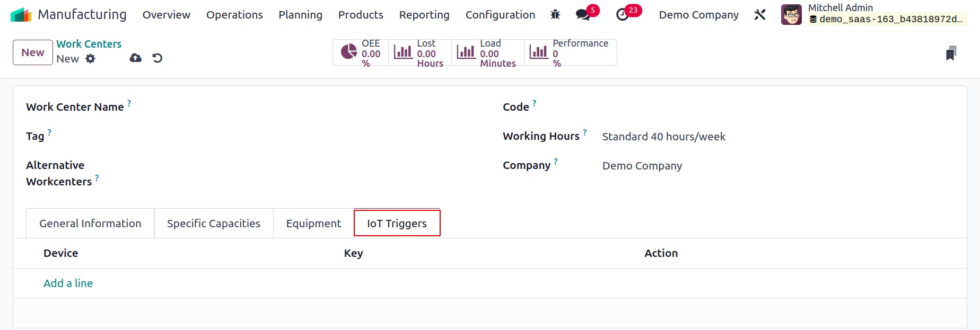
Task: Save record with cloud upload icon
Action: [136, 58]
